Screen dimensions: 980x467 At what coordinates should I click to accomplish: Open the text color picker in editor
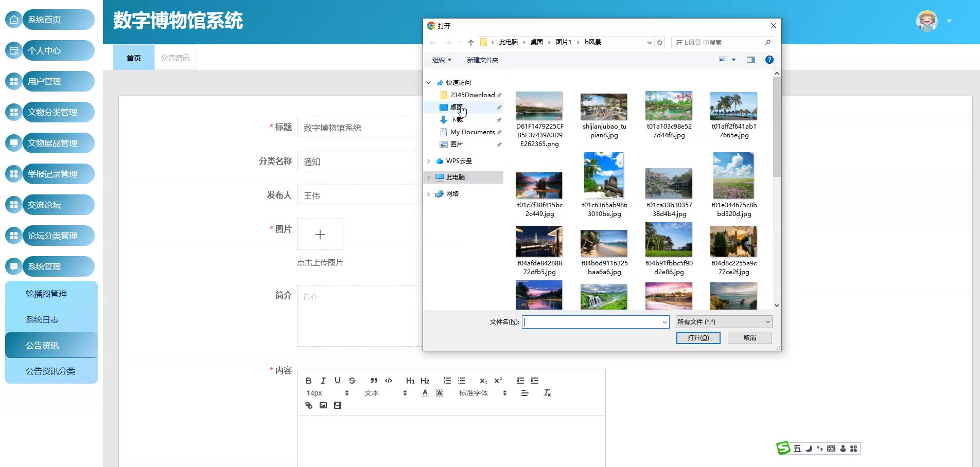coord(425,393)
